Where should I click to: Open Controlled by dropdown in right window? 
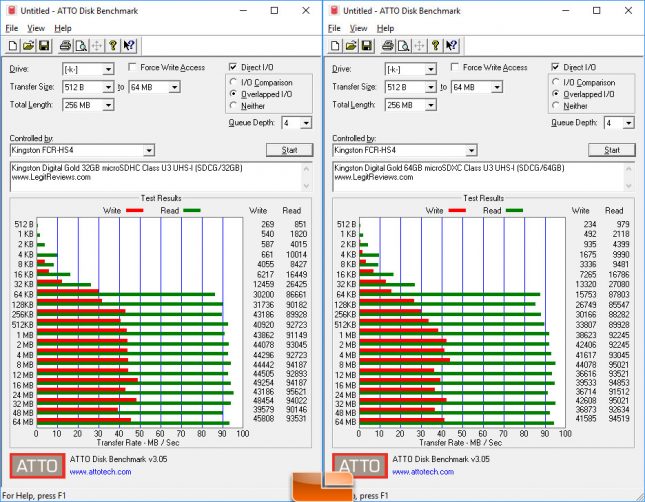(x=471, y=150)
